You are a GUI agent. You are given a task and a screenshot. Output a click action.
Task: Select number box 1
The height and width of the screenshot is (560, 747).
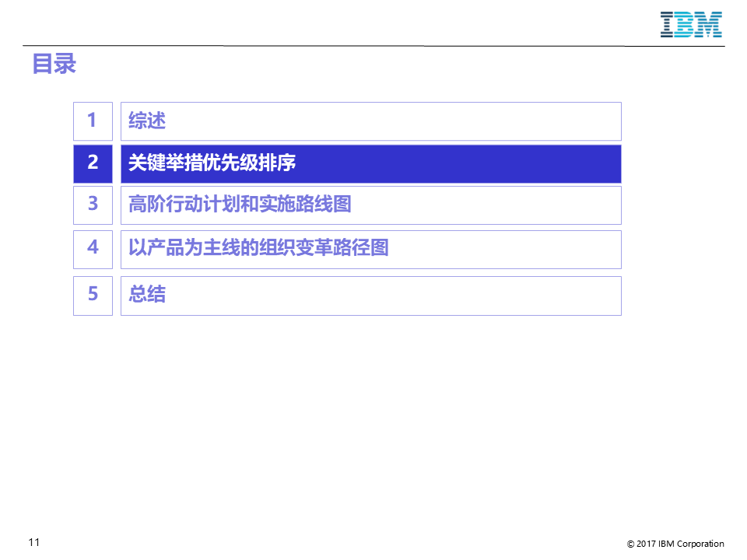[93, 121]
